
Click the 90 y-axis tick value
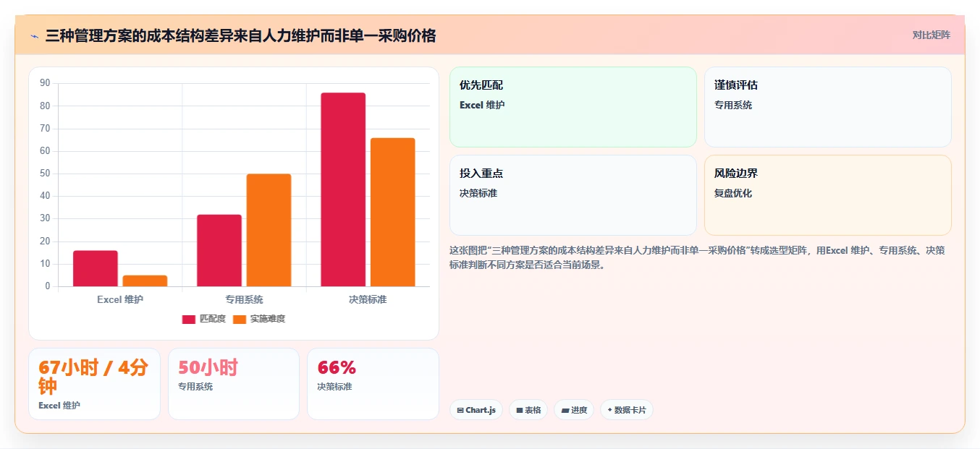[x=45, y=83]
